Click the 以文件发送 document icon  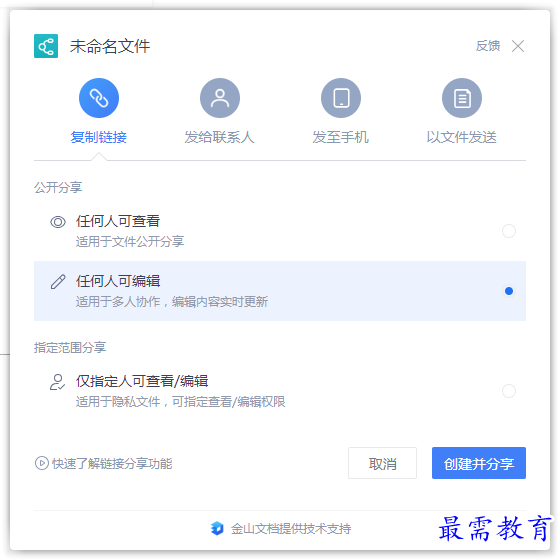click(x=462, y=98)
